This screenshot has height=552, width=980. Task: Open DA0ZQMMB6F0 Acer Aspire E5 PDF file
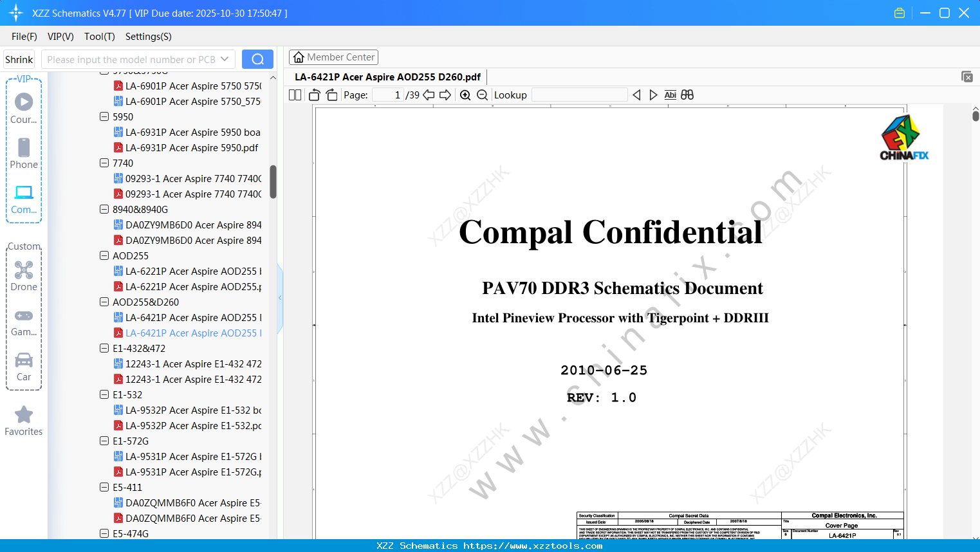tap(188, 519)
